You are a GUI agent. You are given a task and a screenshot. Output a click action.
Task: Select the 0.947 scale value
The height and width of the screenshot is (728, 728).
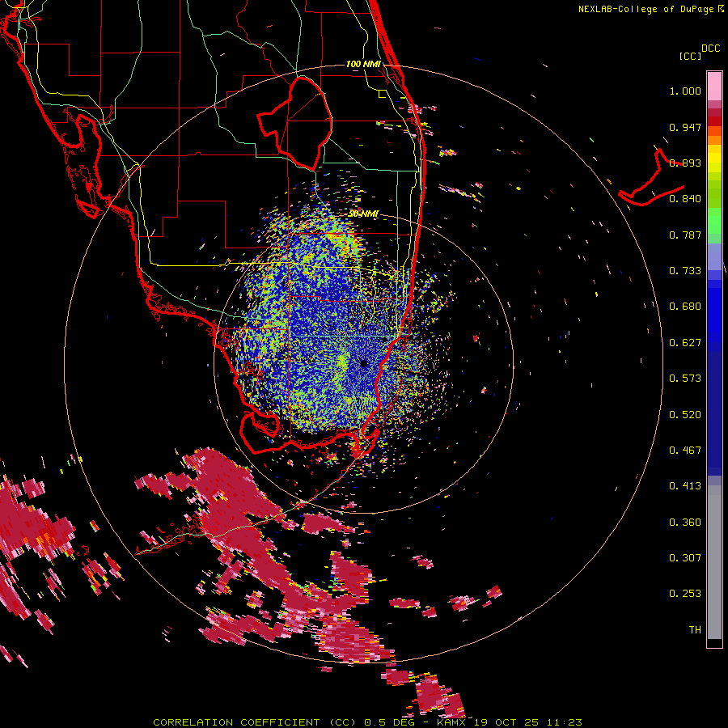point(685,127)
